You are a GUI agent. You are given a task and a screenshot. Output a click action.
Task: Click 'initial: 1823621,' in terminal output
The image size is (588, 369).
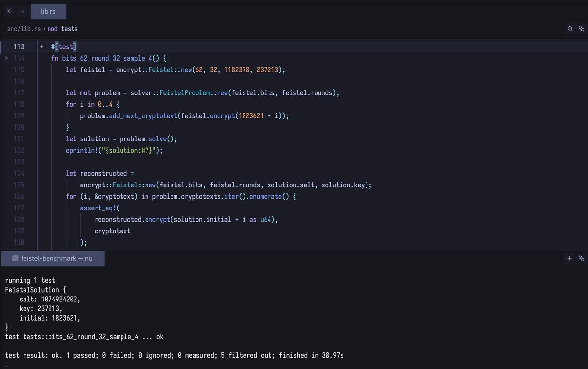coord(50,318)
